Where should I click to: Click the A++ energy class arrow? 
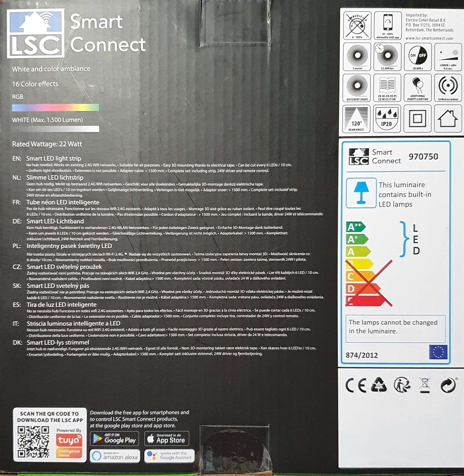[356, 227]
